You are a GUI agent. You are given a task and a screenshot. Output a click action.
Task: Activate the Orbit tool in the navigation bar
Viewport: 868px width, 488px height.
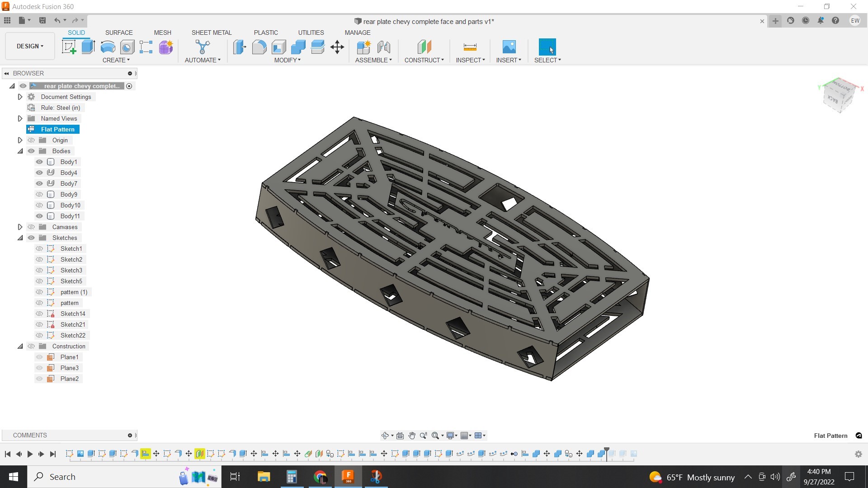click(386, 435)
